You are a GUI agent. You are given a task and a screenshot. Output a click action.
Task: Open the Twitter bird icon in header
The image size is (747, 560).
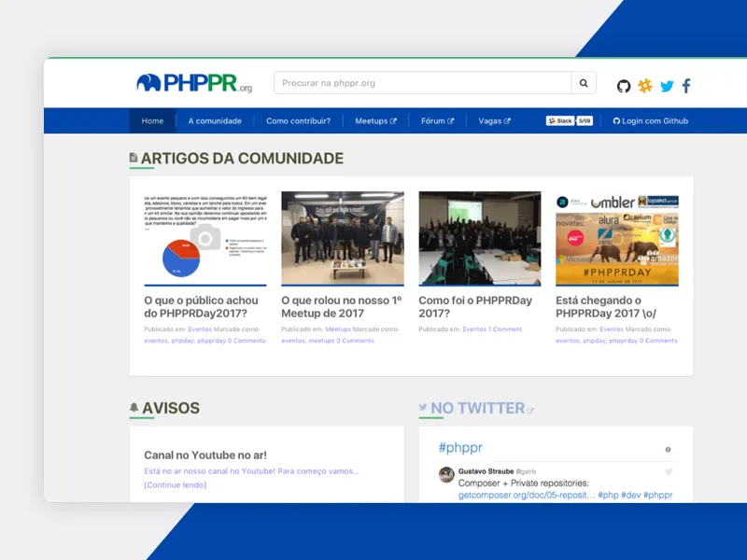[x=667, y=86]
